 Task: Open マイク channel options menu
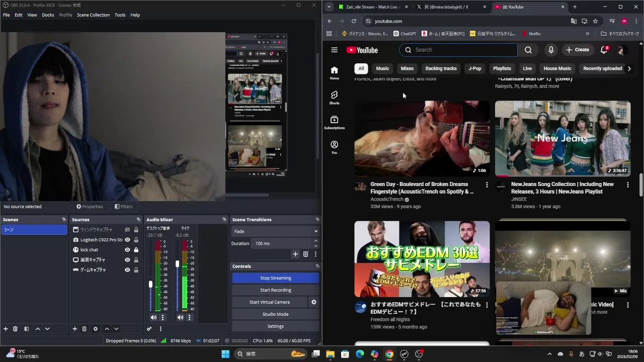(x=189, y=317)
